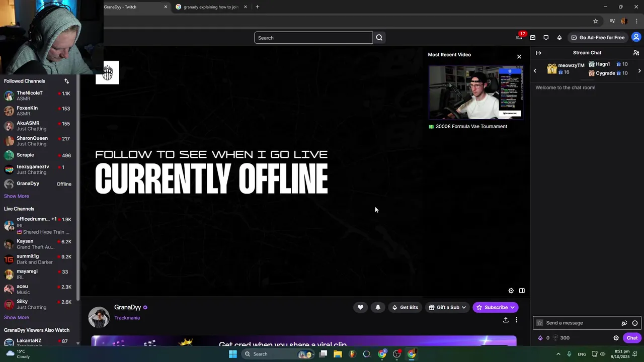Expand Show More under Live Channels
Image resolution: width=644 pixels, height=362 pixels.
coord(17,317)
